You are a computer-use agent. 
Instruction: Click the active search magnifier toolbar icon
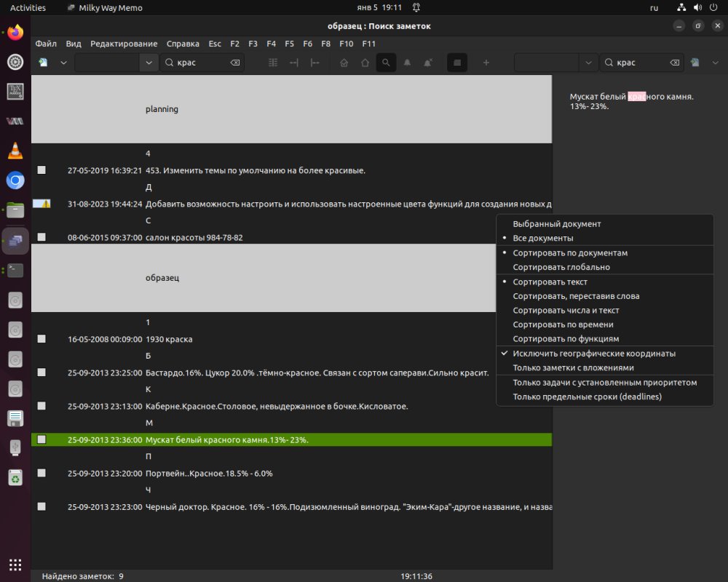(x=386, y=63)
